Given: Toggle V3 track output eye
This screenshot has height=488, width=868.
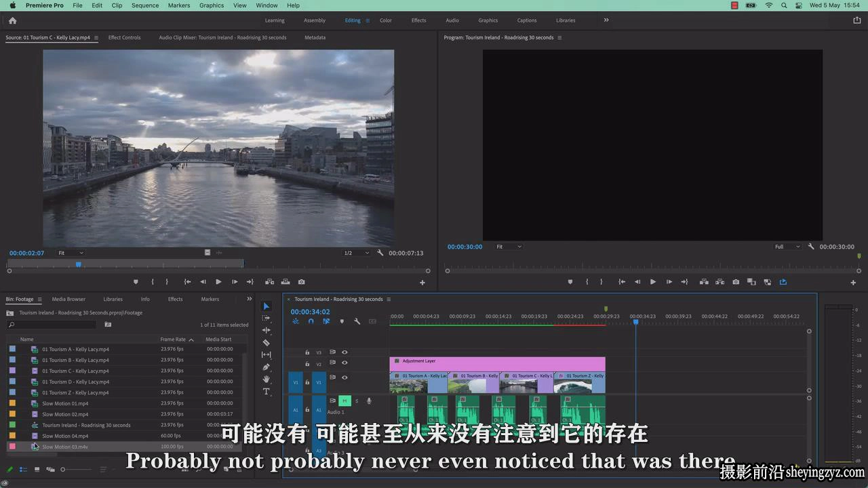Looking at the screenshot, I should click(x=344, y=352).
